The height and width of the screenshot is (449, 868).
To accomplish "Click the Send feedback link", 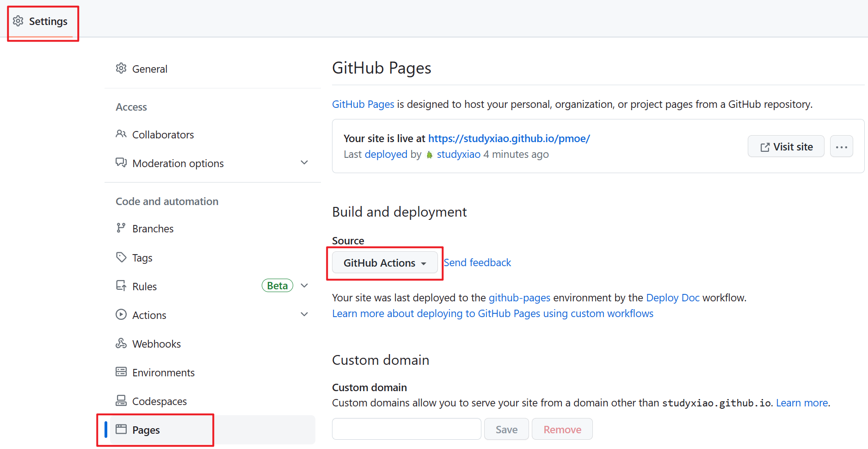I will (478, 262).
